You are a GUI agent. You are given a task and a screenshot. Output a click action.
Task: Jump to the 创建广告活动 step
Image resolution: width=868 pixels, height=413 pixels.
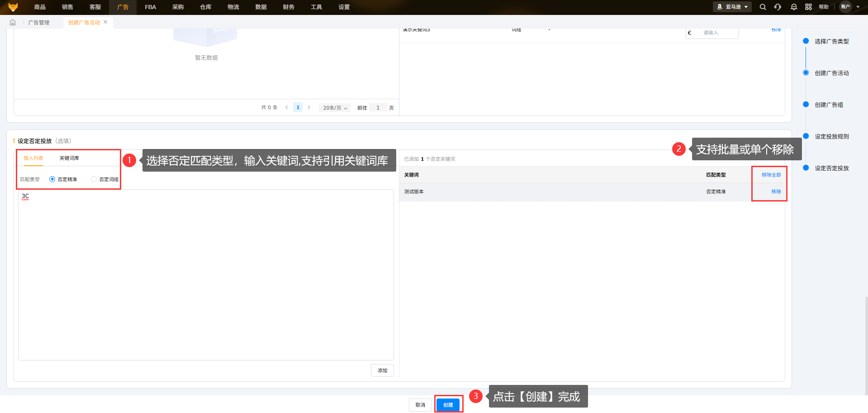[x=831, y=73]
